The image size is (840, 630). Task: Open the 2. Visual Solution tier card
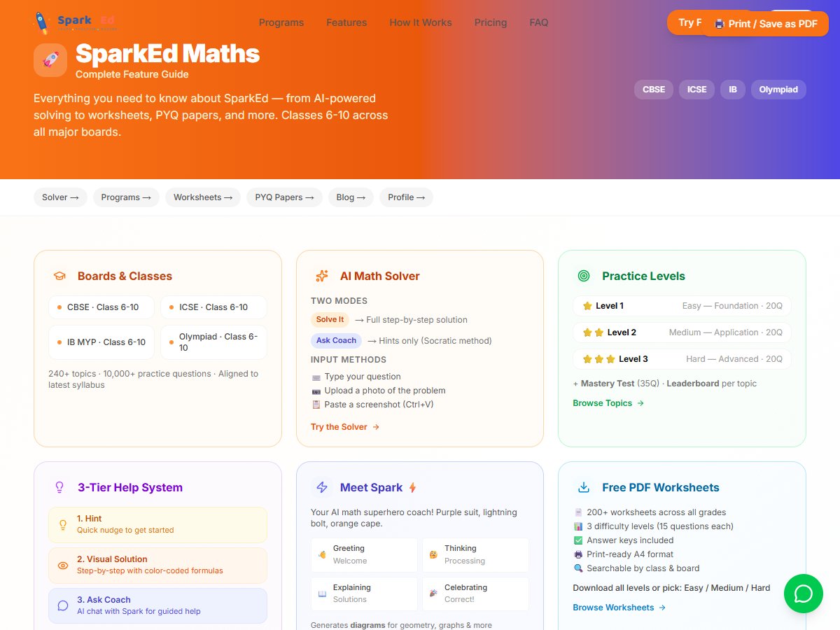click(157, 566)
